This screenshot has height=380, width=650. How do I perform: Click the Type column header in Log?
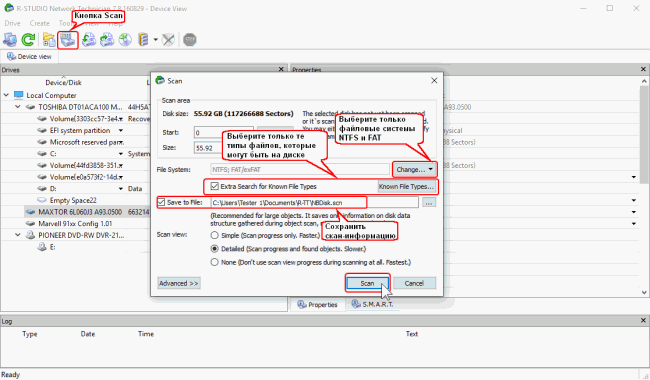30,334
